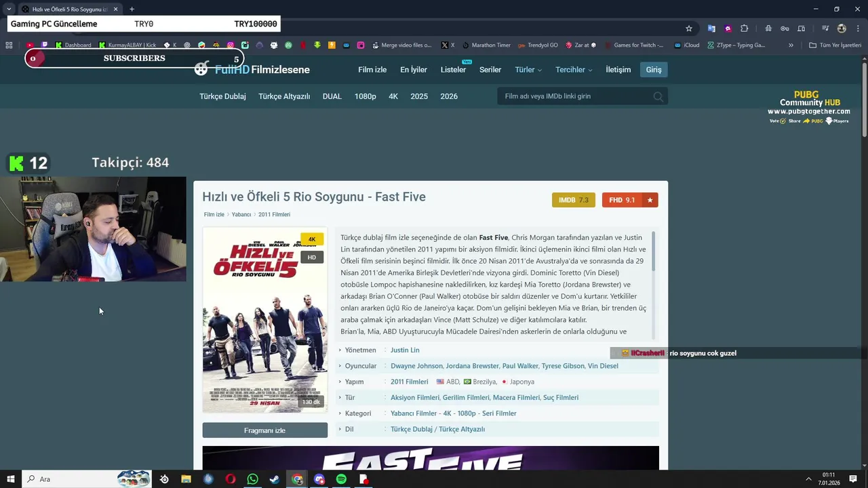Click the Yabancı breadcrumb link

(241, 215)
